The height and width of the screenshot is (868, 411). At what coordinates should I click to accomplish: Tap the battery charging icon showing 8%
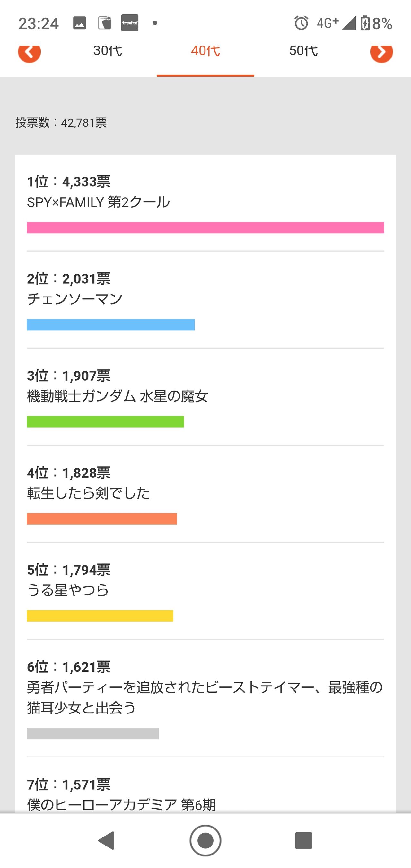tap(365, 23)
